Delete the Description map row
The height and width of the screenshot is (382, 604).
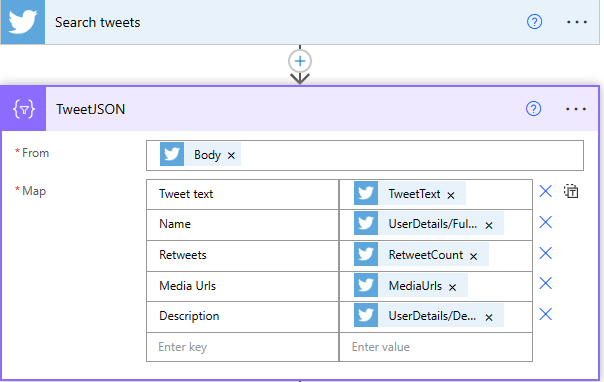(545, 314)
